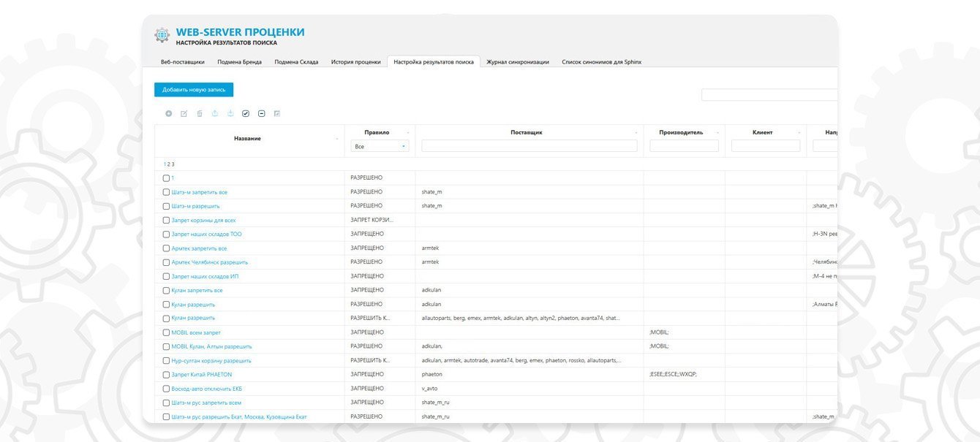The width and height of the screenshot is (980, 442).
Task: Tick checkbox for row '1'
Action: click(x=166, y=178)
